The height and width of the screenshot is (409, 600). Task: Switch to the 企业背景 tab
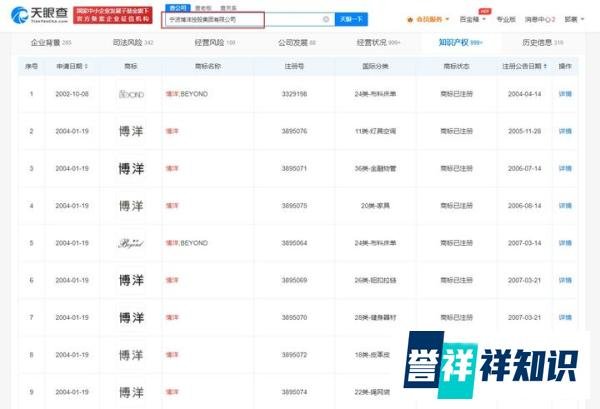[51, 42]
